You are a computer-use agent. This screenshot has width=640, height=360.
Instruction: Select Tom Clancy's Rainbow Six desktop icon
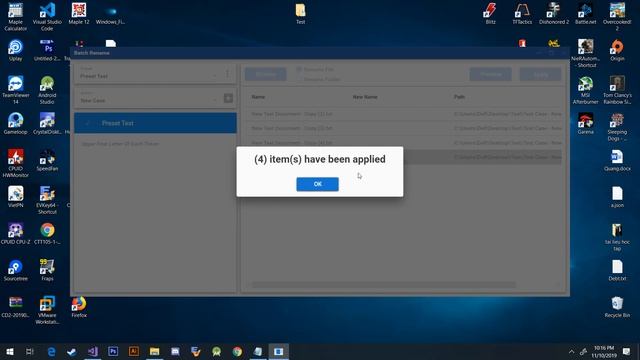point(617,90)
